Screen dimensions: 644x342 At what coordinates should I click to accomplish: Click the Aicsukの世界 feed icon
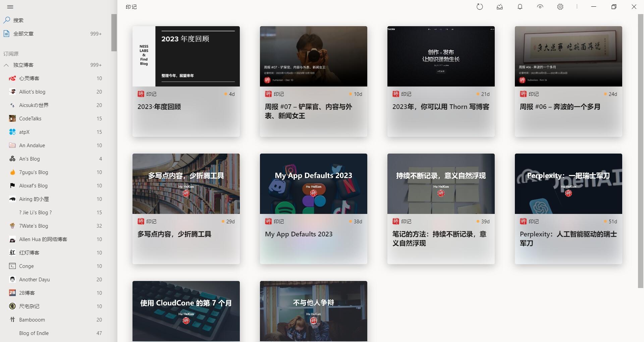[12, 105]
